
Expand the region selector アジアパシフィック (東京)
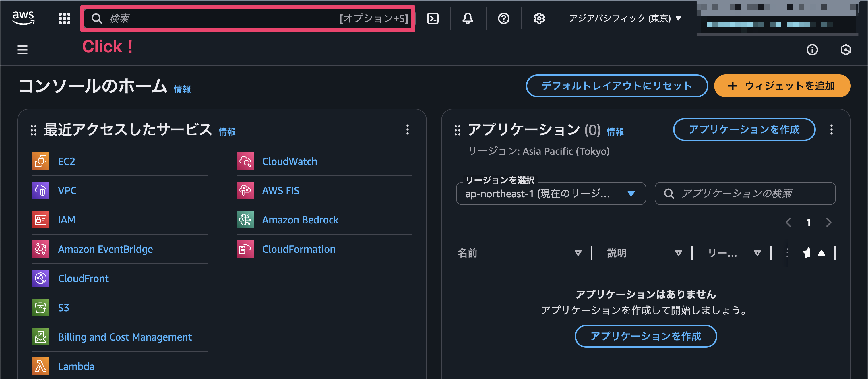click(625, 18)
